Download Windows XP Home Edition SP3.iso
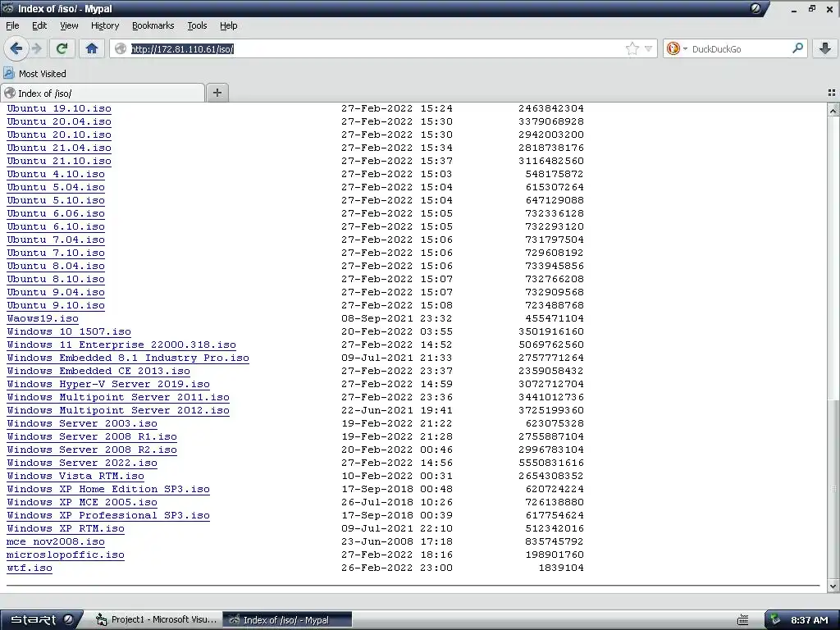Image resolution: width=840 pixels, height=630 pixels. pos(108,489)
